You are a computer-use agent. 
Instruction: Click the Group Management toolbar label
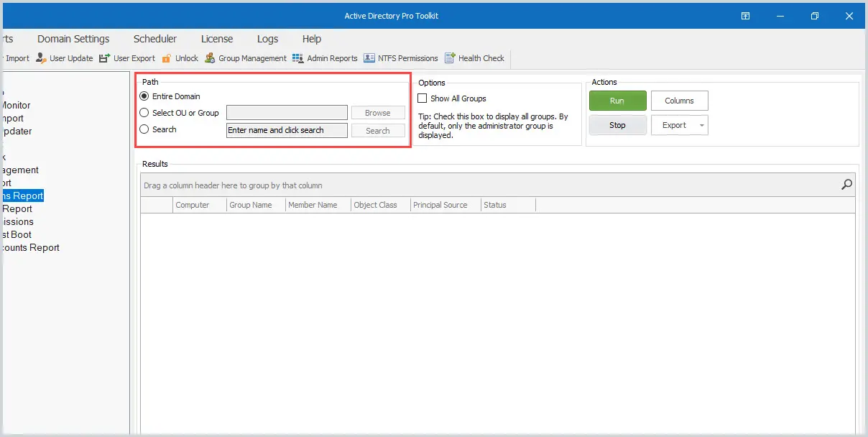252,58
